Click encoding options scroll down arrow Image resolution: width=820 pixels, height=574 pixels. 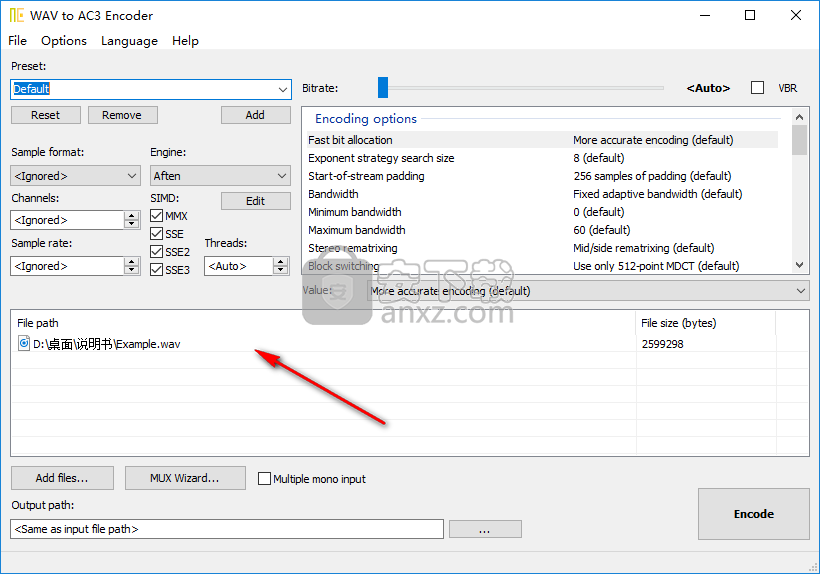799,265
